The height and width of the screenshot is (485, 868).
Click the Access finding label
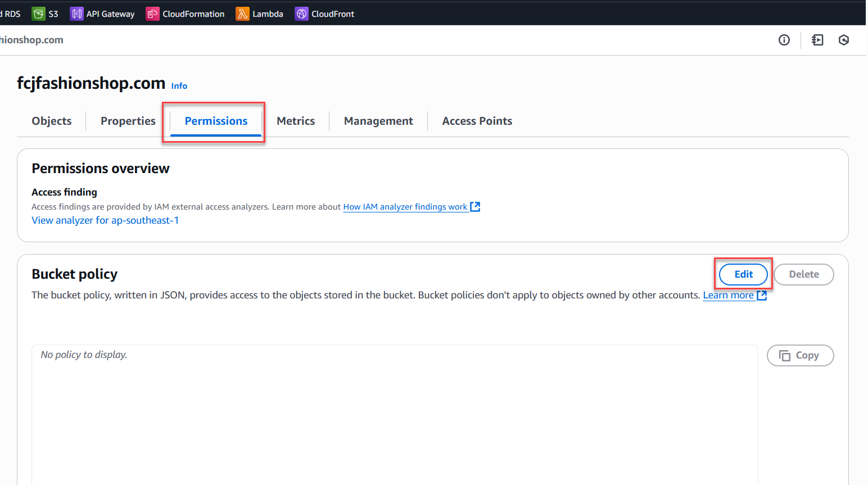[64, 192]
